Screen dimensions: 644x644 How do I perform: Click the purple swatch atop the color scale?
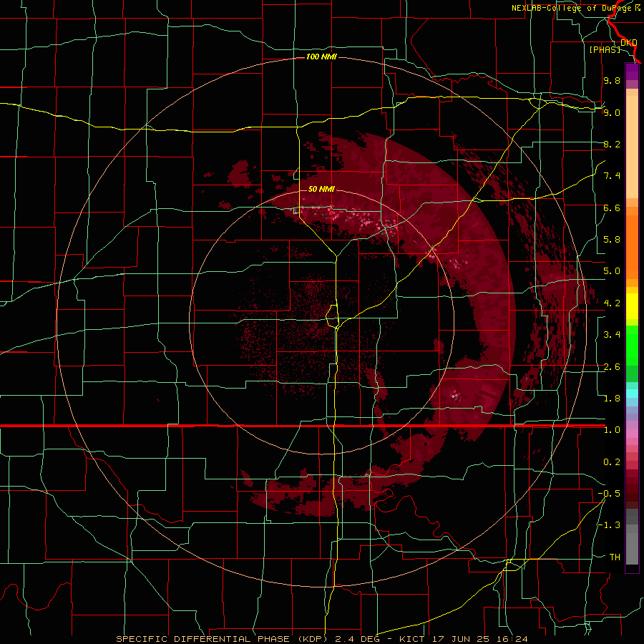click(632, 72)
